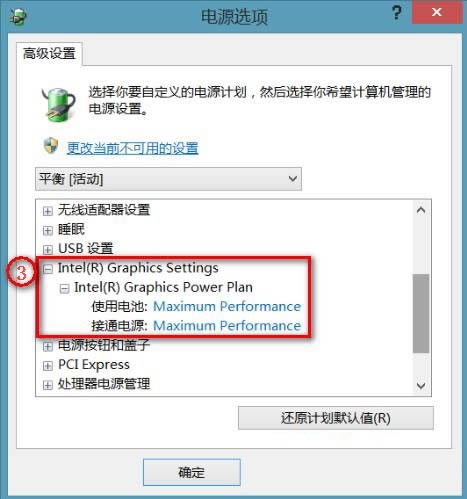The height and width of the screenshot is (499, 467).
Task: Click the settings list scroll down arrow
Action: tap(421, 386)
